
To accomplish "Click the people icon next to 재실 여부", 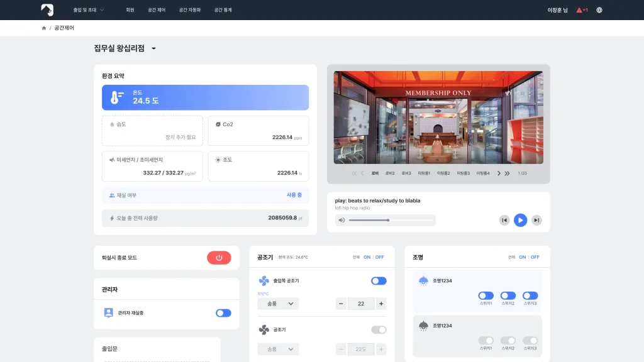I will click(112, 195).
